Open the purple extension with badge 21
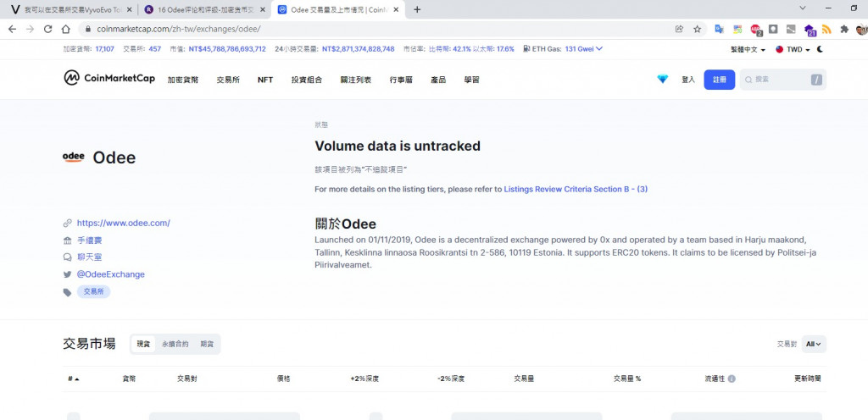The height and width of the screenshot is (420, 868). (810, 30)
